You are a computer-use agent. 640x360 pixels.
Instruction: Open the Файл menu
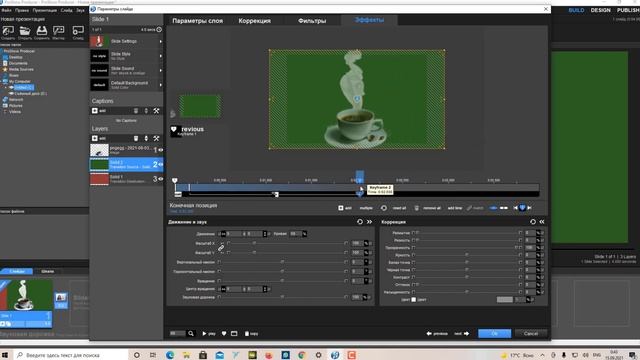(6, 10)
